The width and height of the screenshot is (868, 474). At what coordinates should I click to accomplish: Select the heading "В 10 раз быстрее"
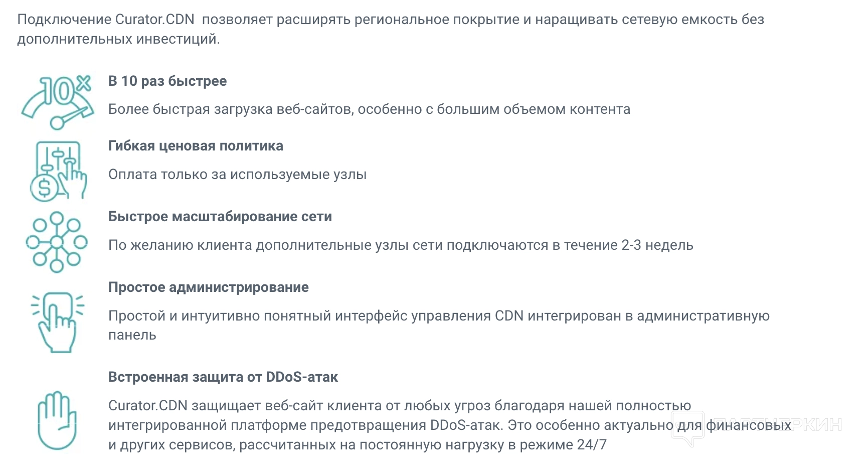pyautogui.click(x=167, y=81)
